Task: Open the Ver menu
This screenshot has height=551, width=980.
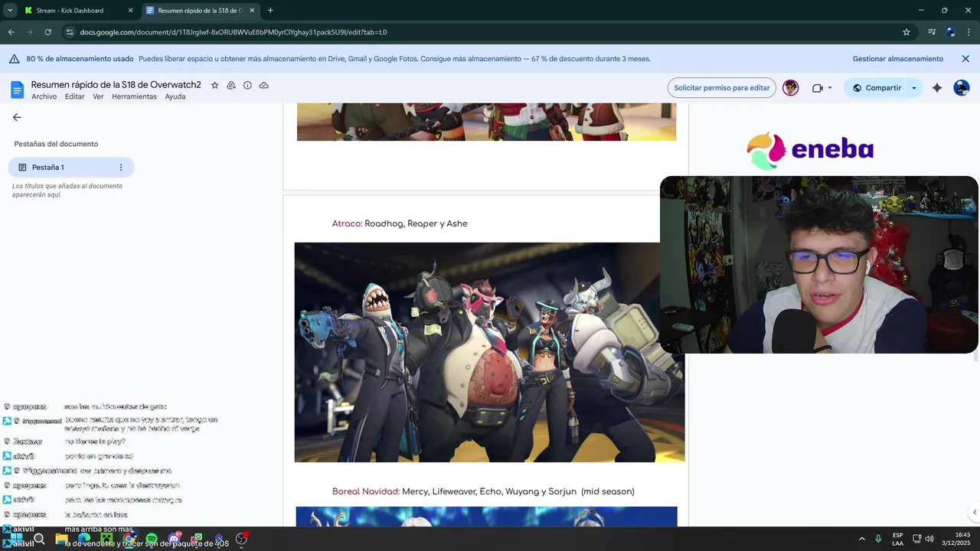Action: [x=98, y=96]
